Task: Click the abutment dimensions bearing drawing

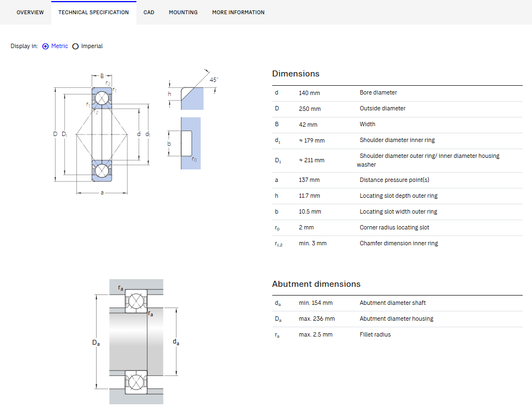Action: point(136,341)
